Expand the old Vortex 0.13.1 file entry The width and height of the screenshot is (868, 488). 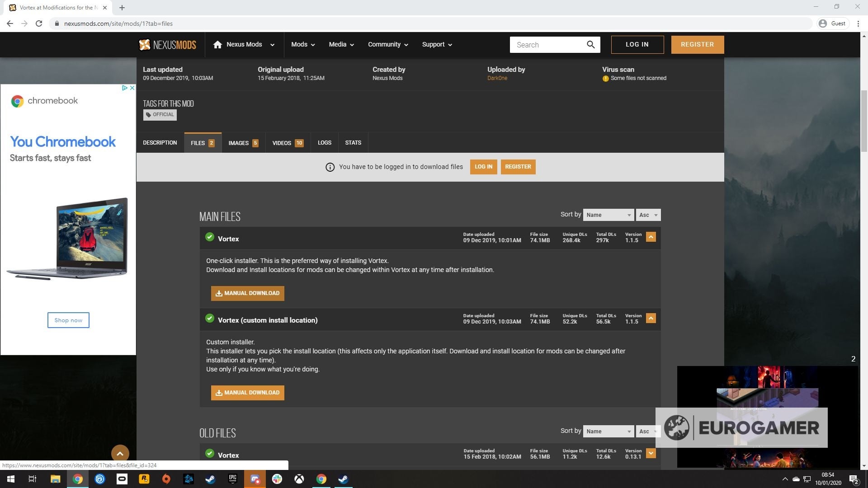pos(651,453)
